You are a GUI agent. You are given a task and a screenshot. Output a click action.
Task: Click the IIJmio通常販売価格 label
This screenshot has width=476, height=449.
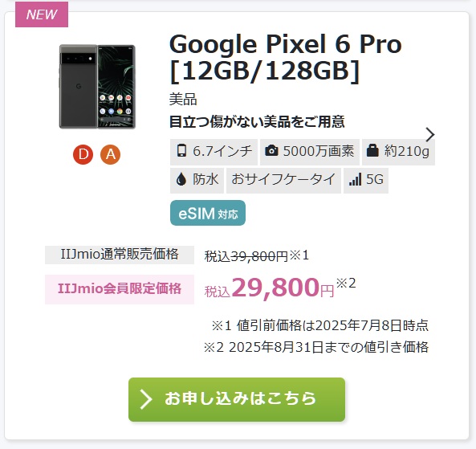tap(120, 255)
